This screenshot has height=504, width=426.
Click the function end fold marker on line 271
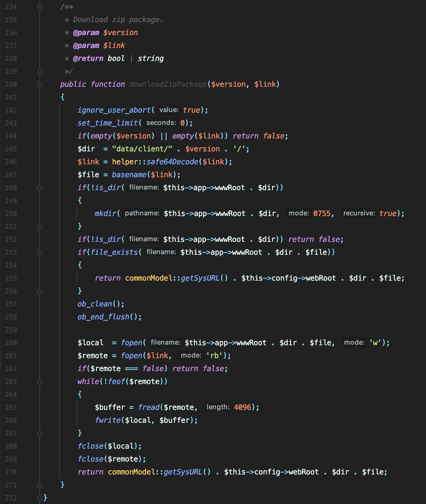tap(40, 485)
